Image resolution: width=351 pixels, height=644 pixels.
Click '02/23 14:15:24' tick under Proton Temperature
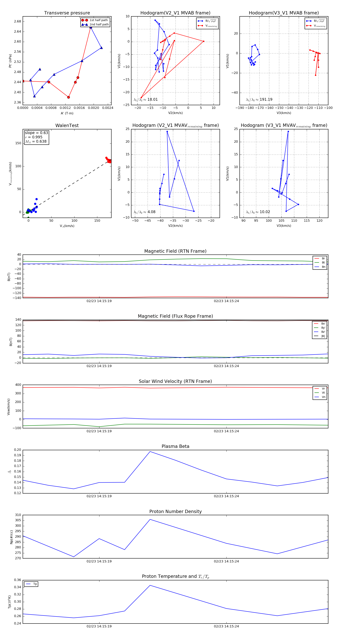[226, 626]
